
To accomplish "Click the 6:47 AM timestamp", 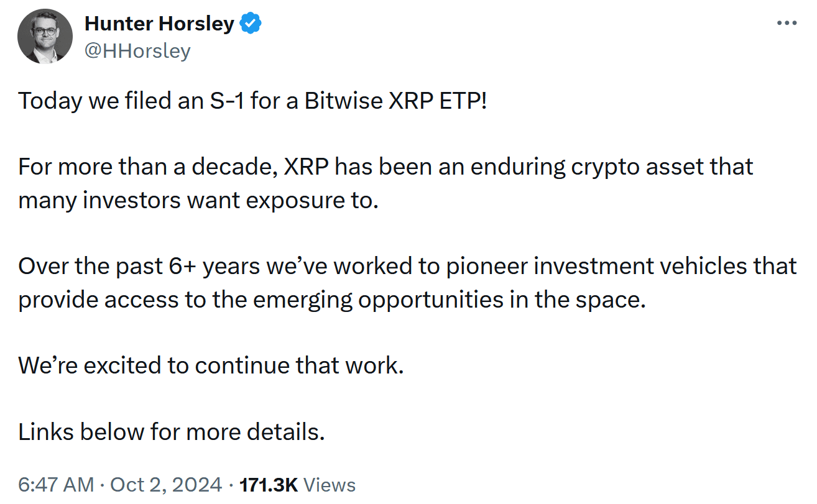I will click(56, 485).
